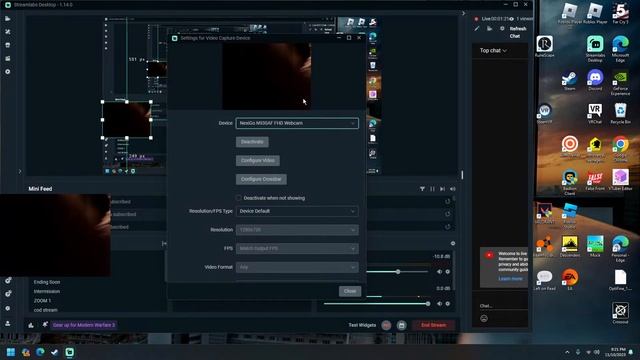Click the chat panel settings gear icon
Image resolution: width=640 pixels, height=360 pixels.
[x=502, y=29]
